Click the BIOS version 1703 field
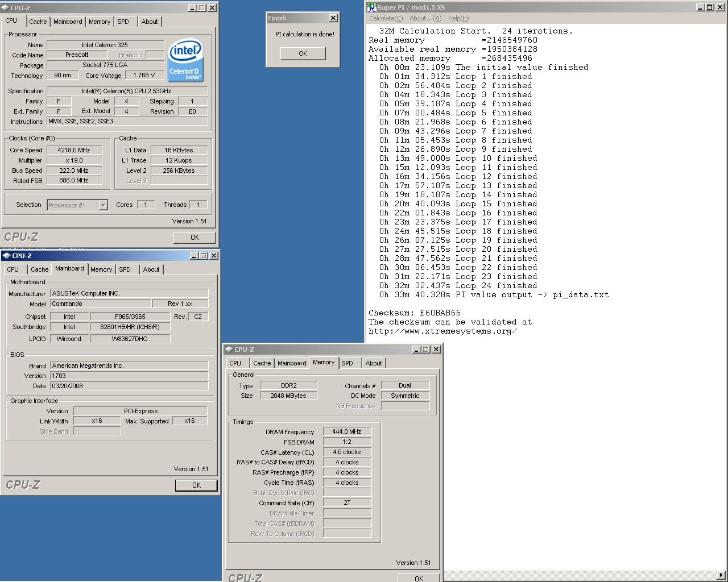The width and height of the screenshot is (728, 582). click(129, 376)
